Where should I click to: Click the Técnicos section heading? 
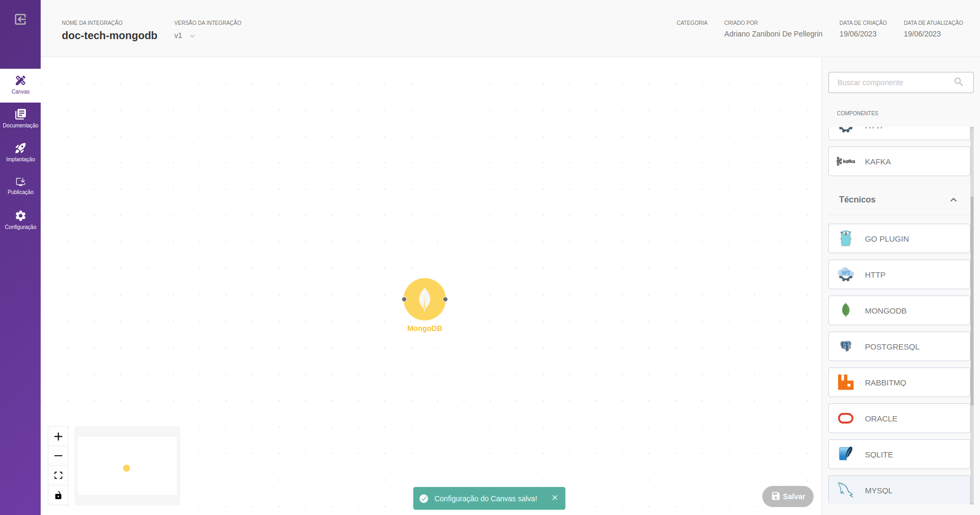(x=857, y=199)
